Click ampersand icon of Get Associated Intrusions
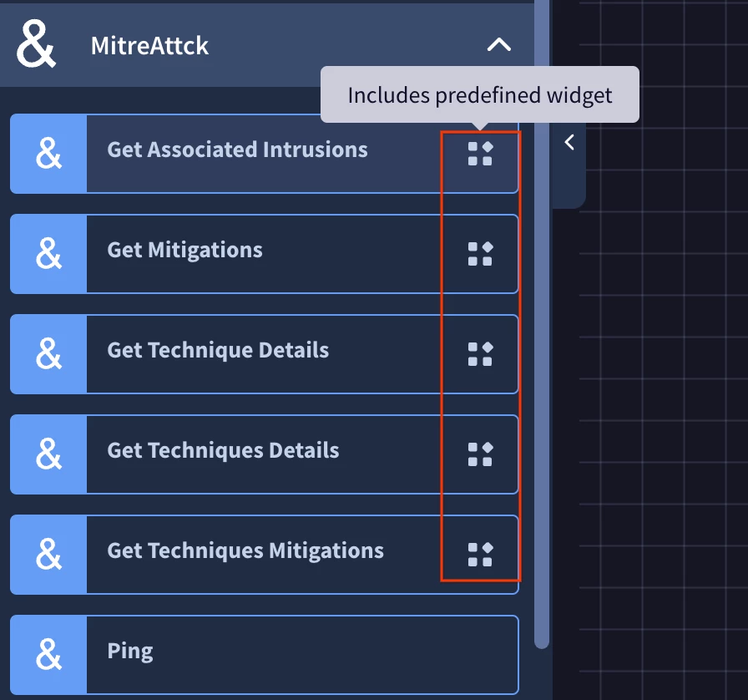 point(48,154)
